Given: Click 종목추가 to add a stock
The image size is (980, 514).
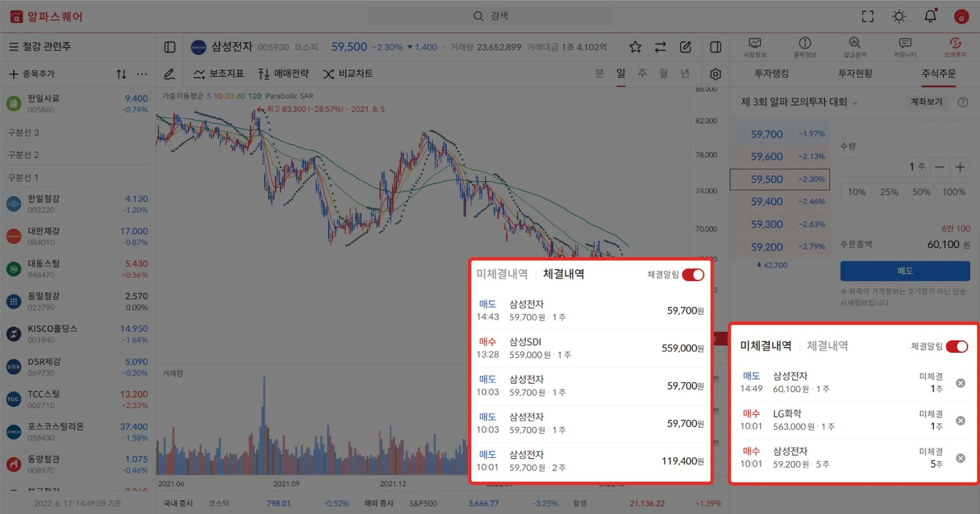Looking at the screenshot, I should tap(32, 74).
